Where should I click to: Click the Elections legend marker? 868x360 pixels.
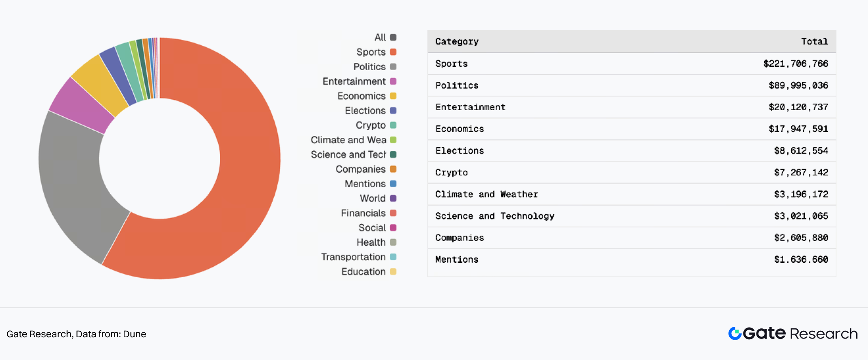coord(393,111)
